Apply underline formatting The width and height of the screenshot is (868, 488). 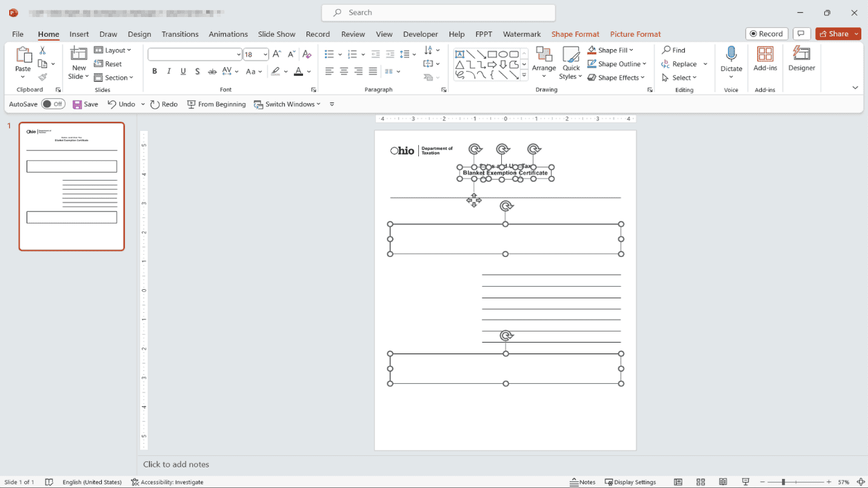[x=183, y=72]
